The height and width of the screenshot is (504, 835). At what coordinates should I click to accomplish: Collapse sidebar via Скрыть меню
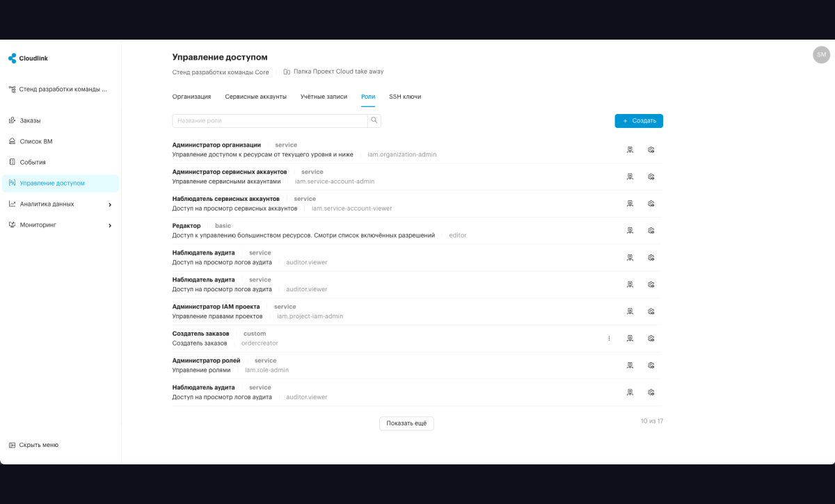tap(33, 445)
